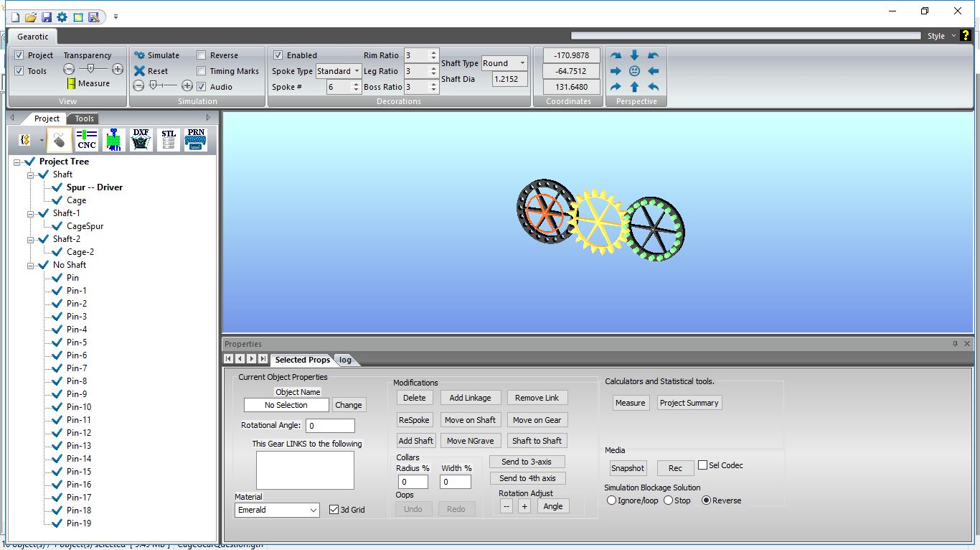This screenshot has width=980, height=550.
Task: Open the PRN print output icon
Action: [x=195, y=139]
